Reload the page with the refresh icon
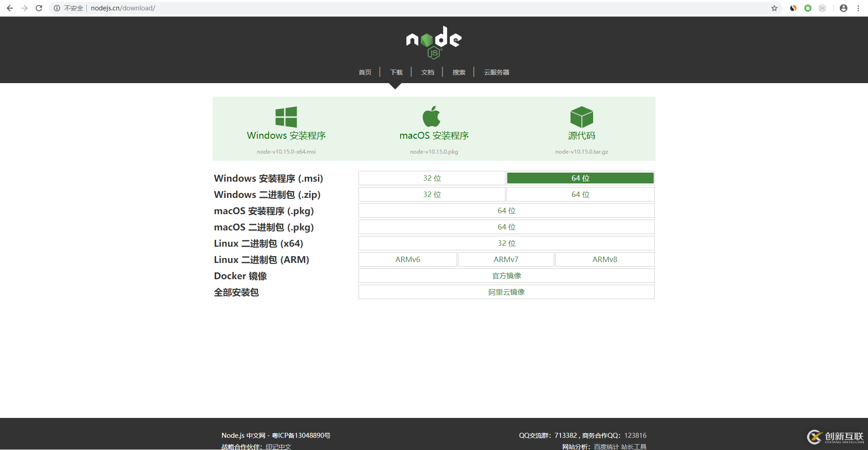Image resolution: width=868 pixels, height=450 pixels. [x=39, y=8]
